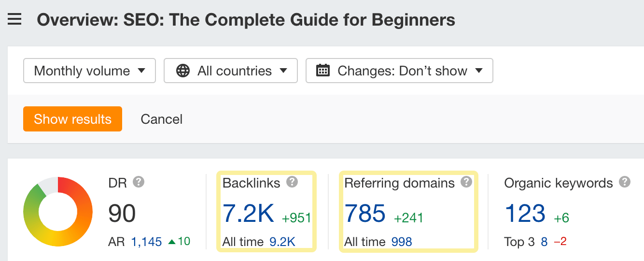Image resolution: width=644 pixels, height=261 pixels.
Task: Expand the All countries dropdown
Action: pos(230,71)
